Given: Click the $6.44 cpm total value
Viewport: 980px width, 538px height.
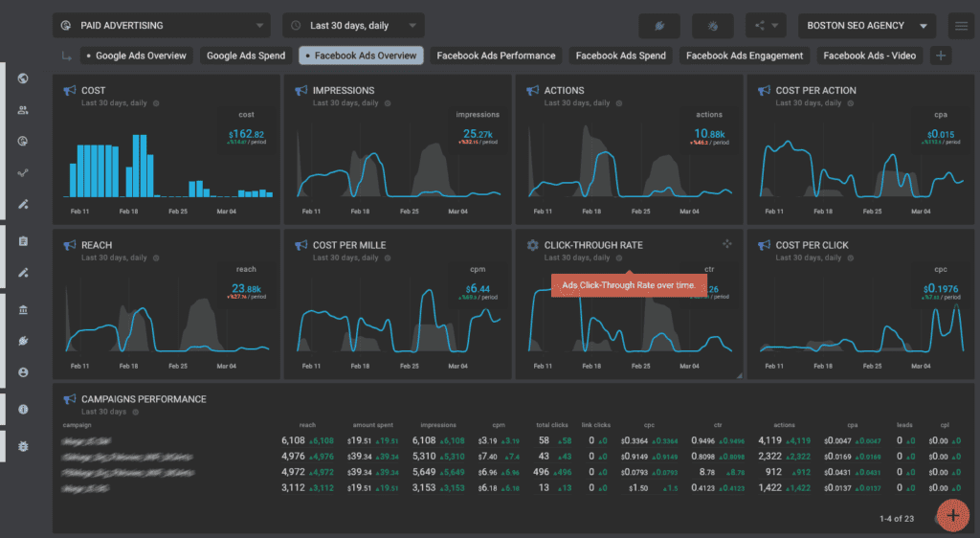Looking at the screenshot, I should pos(478,289).
